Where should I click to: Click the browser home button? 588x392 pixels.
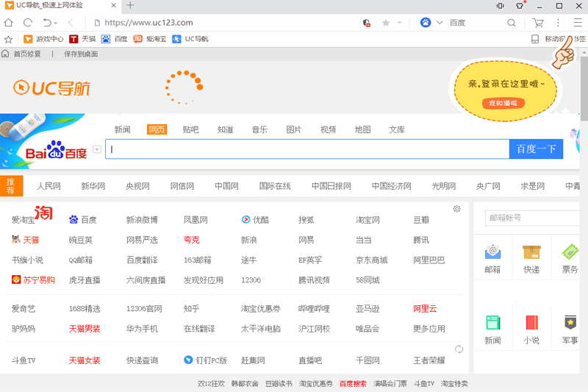pyautogui.click(x=8, y=23)
